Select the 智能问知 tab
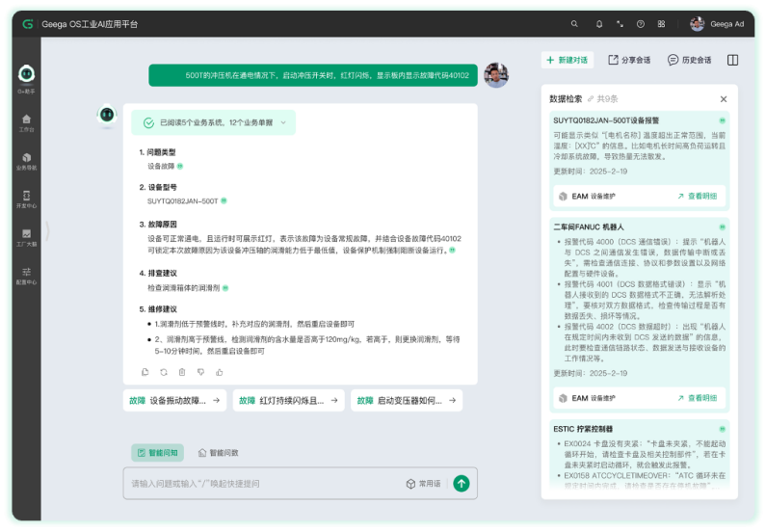766x532 pixels. coord(156,452)
